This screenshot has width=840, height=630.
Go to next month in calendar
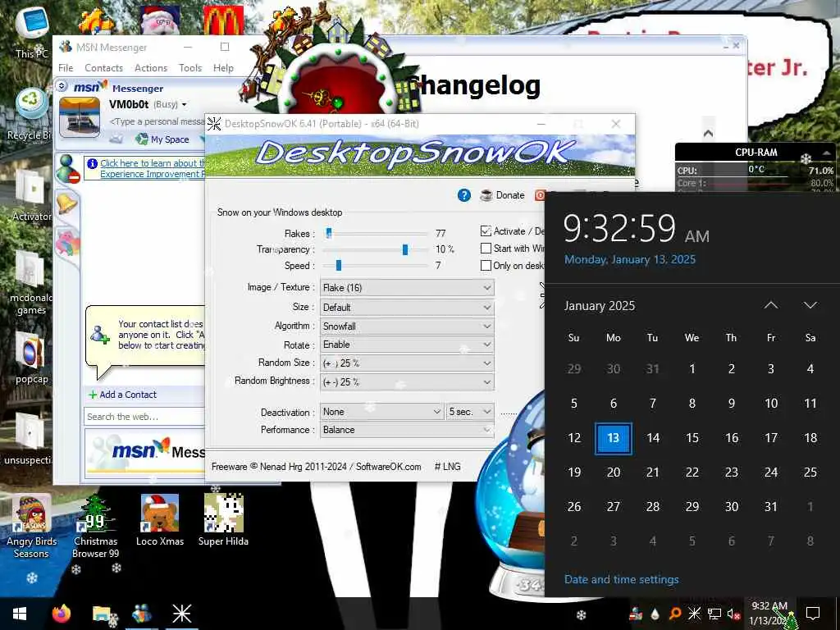(810, 305)
